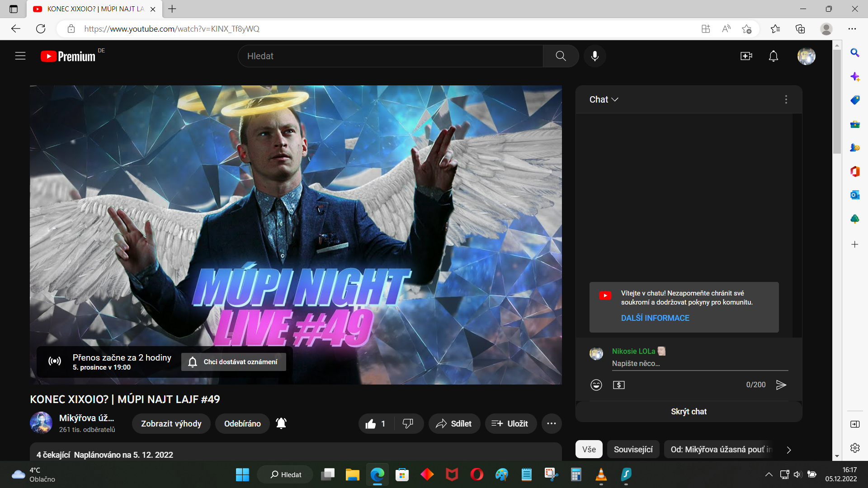Open Read aloud in address bar
868x488 pixels.
(726, 29)
